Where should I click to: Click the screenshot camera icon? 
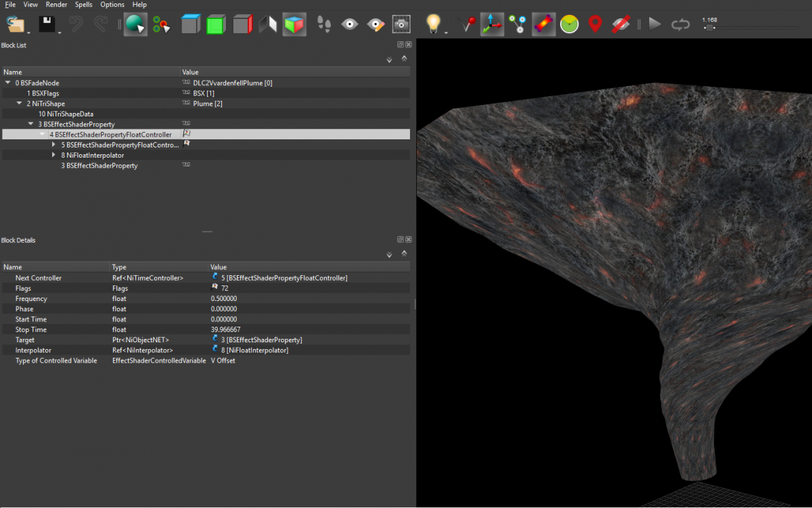click(401, 25)
